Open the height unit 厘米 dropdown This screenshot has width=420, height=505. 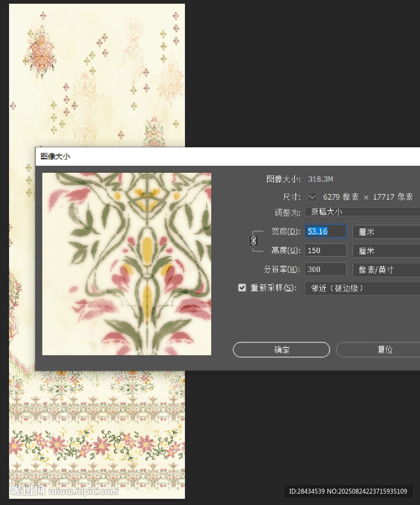386,251
